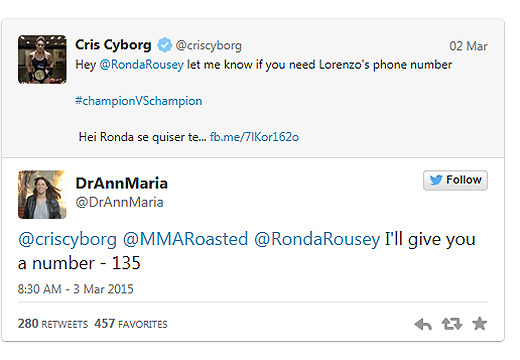Open the @criscyborg handle in header
This screenshot has height=360, width=520.
(209, 46)
